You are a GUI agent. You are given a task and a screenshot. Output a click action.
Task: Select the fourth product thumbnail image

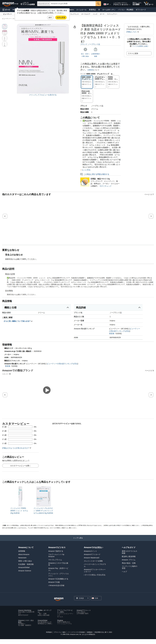pyautogui.click(x=5, y=44)
